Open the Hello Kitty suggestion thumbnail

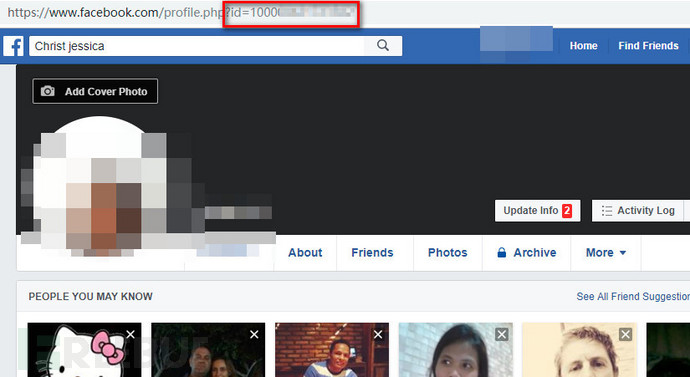click(84, 350)
